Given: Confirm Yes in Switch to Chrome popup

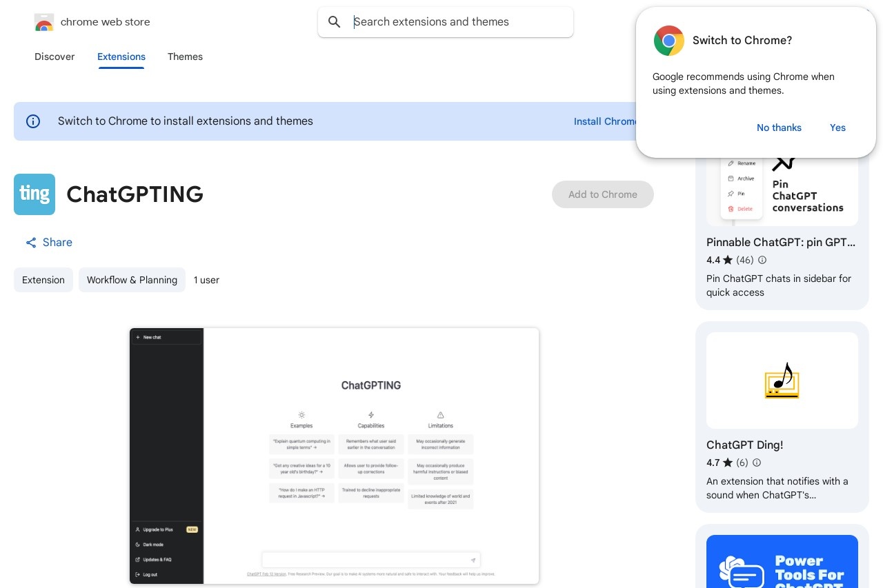Looking at the screenshot, I should point(837,128).
